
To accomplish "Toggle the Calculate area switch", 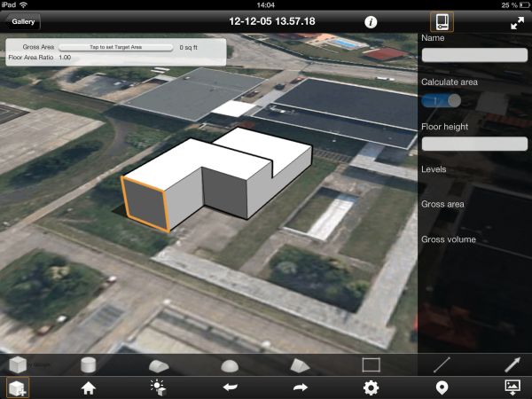I will pos(441,100).
